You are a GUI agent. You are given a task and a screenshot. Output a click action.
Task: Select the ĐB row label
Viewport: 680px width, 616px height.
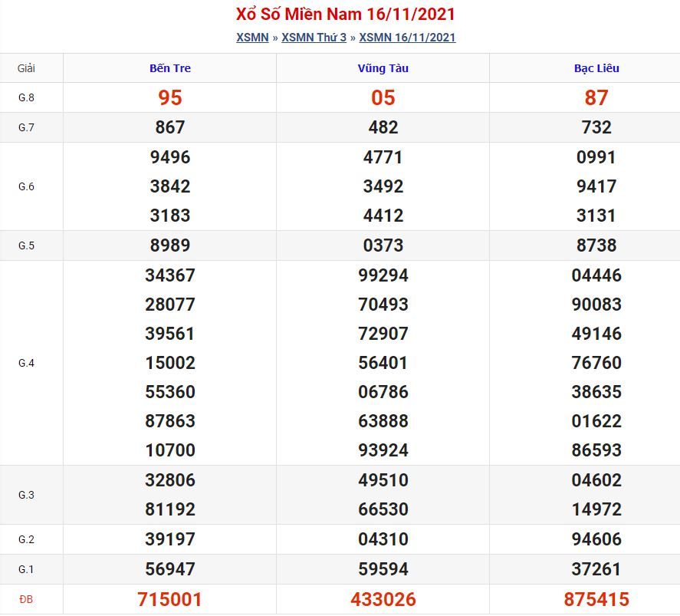26,600
